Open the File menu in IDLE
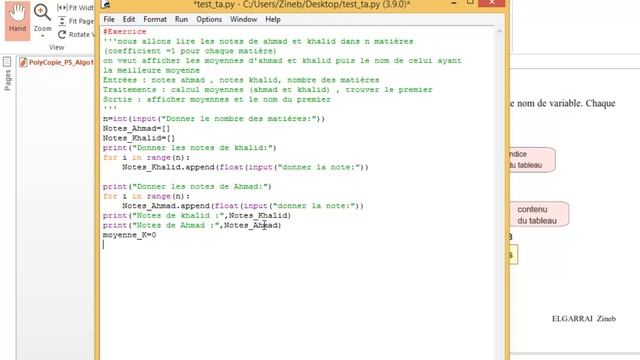The image size is (640, 360). click(x=109, y=20)
